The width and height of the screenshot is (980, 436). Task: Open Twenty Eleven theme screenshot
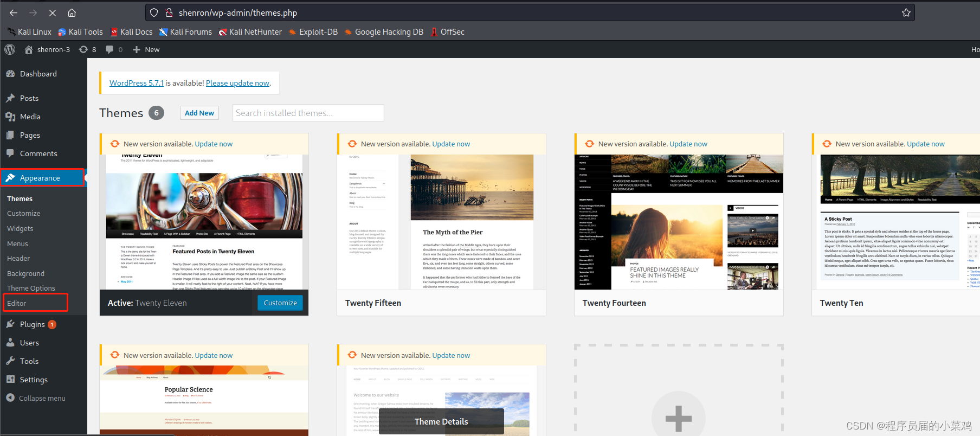tap(204, 222)
